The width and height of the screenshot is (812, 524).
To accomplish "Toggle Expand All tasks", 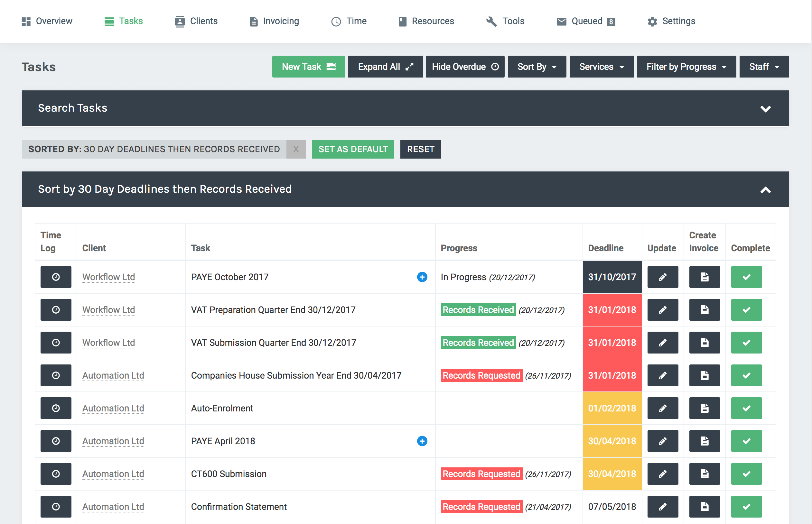I will [385, 67].
